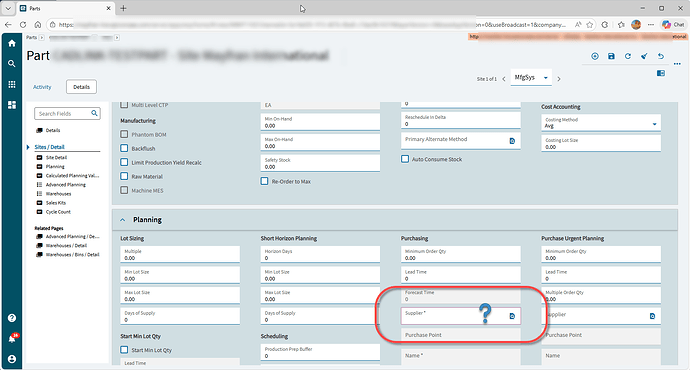The width and height of the screenshot is (690, 370).
Task: Open the Home icon in left sidebar
Action: point(12,43)
